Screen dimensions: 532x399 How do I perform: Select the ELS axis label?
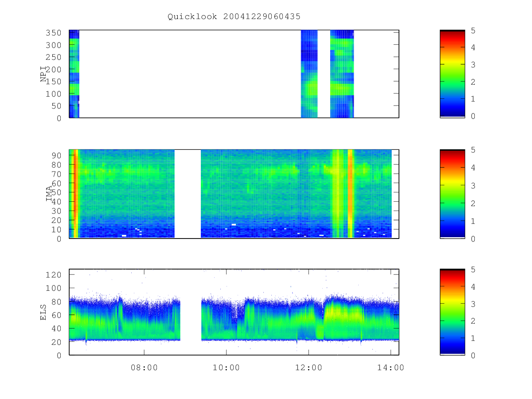pos(44,313)
